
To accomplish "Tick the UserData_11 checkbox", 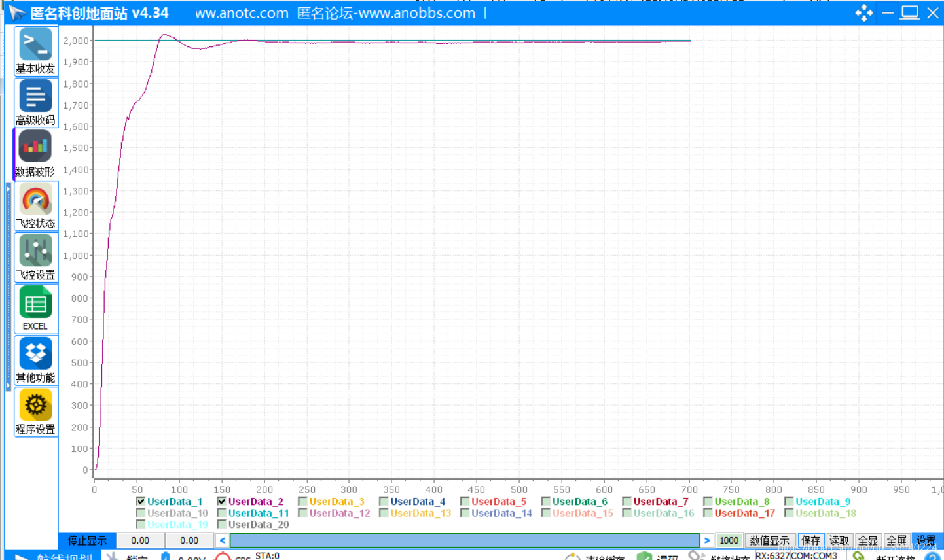I will tap(222, 514).
